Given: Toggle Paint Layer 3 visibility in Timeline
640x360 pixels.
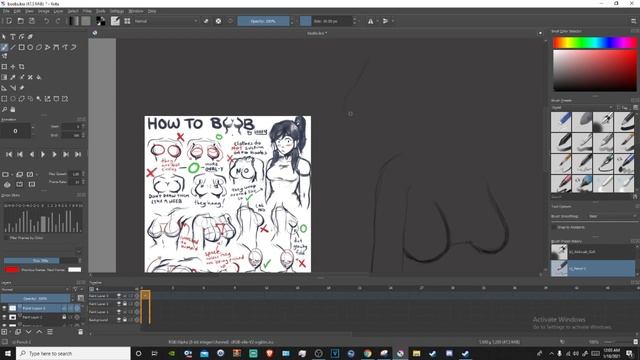Looking at the screenshot, I should (119, 296).
